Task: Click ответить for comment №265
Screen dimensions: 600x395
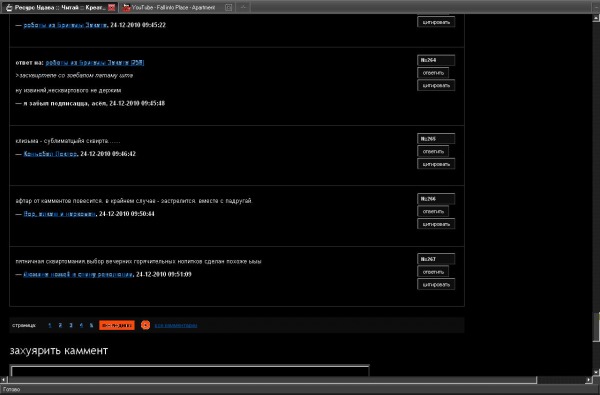Action: pyautogui.click(x=433, y=151)
